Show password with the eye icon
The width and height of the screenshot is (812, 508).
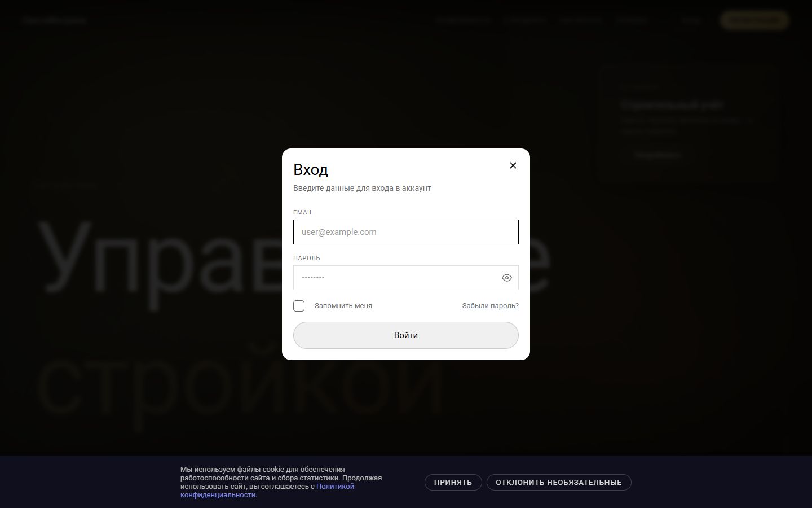click(506, 278)
